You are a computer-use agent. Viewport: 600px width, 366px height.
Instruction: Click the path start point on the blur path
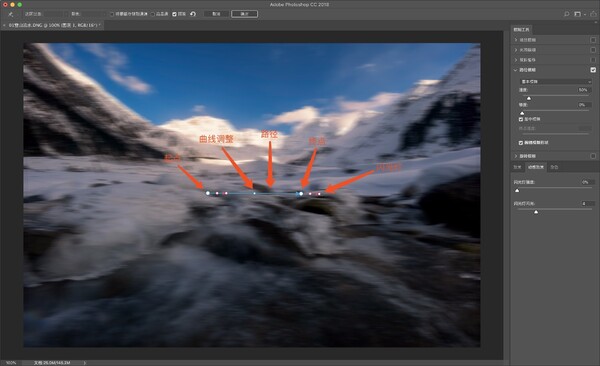tap(208, 193)
